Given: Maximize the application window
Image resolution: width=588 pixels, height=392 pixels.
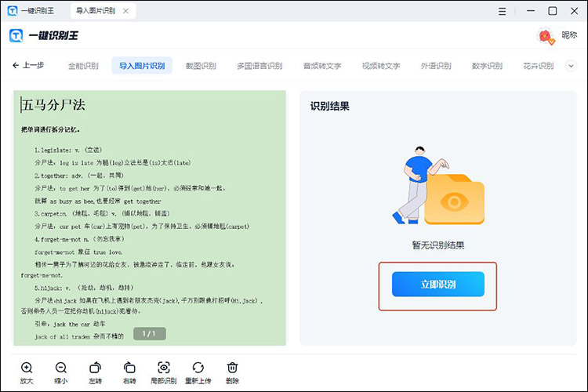Looking at the screenshot, I should (x=553, y=11).
